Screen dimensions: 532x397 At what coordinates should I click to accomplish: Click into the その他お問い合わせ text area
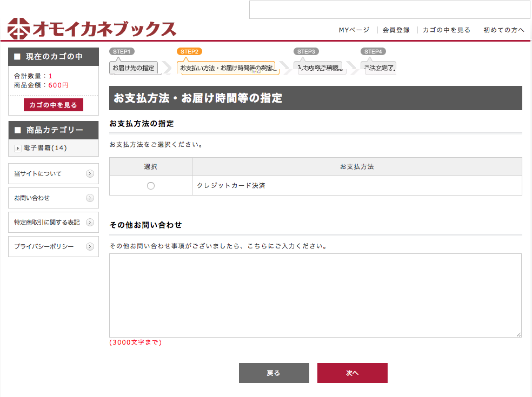(315, 295)
